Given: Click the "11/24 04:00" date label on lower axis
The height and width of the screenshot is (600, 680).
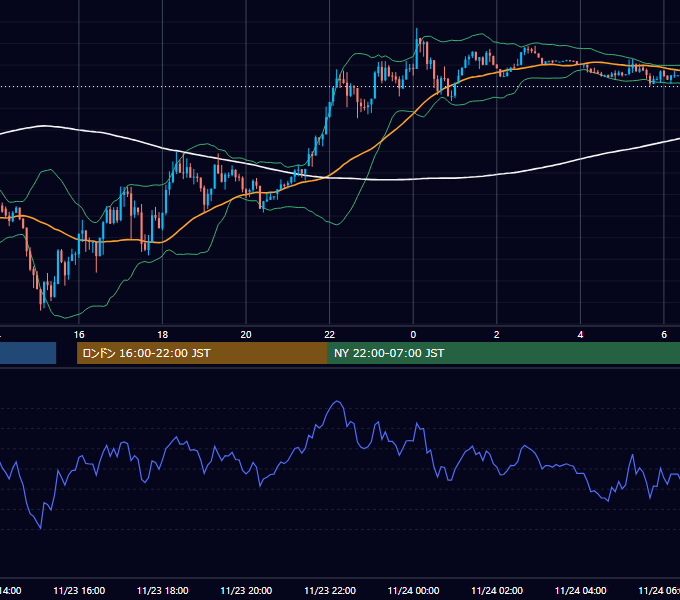Looking at the screenshot, I should coord(581,591).
